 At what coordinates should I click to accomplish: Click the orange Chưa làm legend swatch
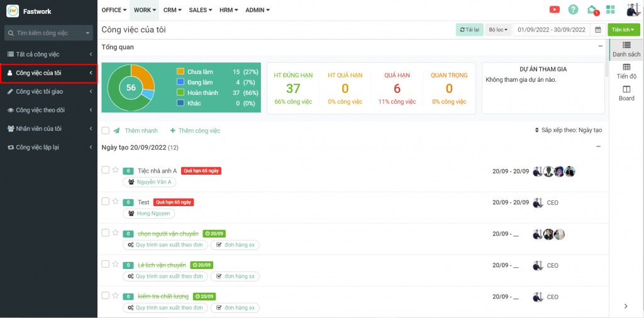click(180, 72)
